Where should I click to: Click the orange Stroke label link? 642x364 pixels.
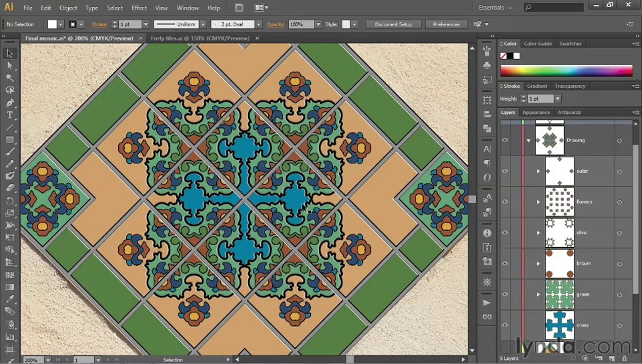click(x=99, y=24)
